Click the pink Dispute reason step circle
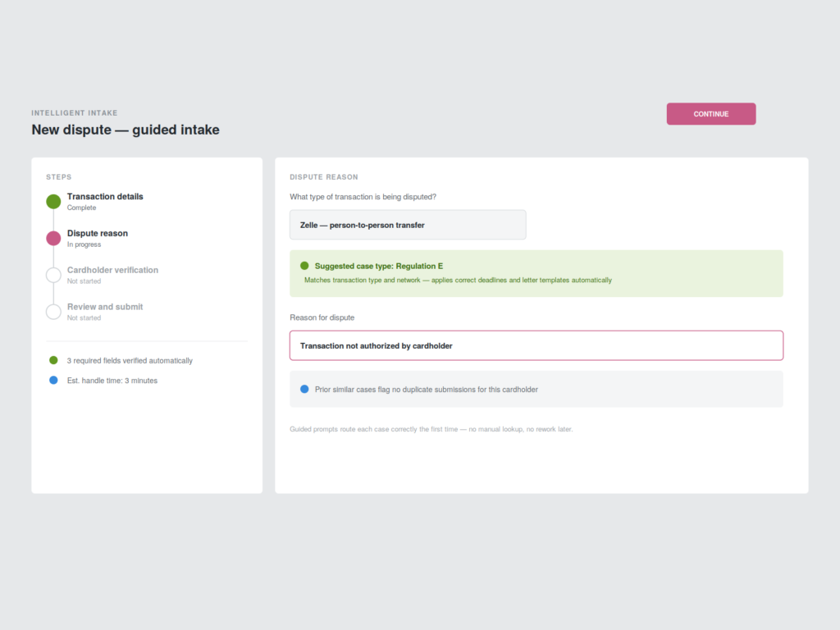Image resolution: width=840 pixels, height=630 pixels. [53, 239]
